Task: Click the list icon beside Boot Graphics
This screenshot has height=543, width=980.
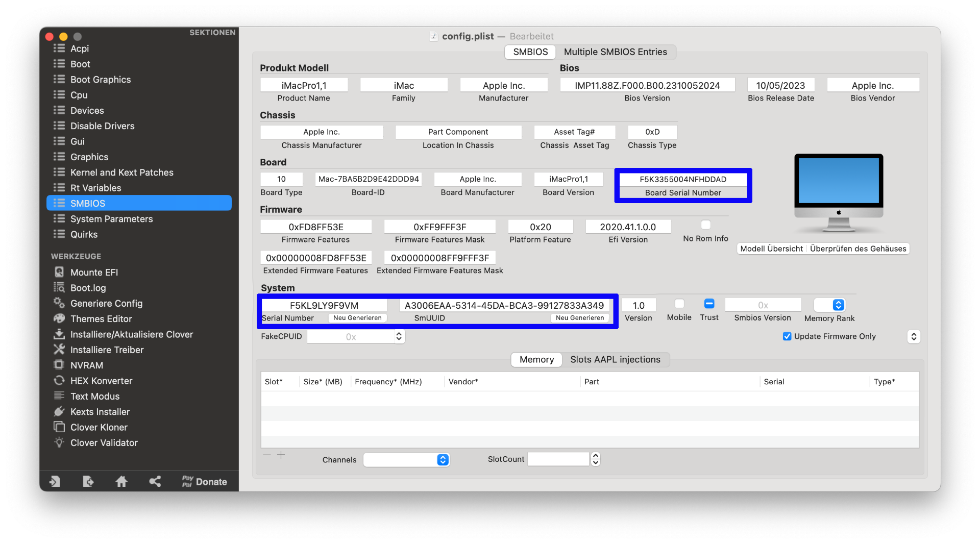Action: click(x=59, y=79)
